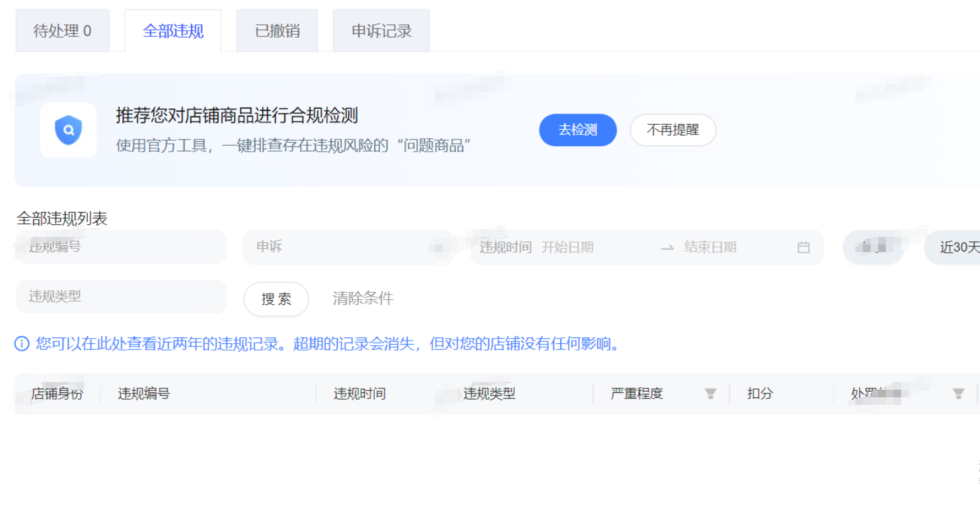Select the 全部违规 tab
Screen dimensions: 980x510
(x=173, y=31)
